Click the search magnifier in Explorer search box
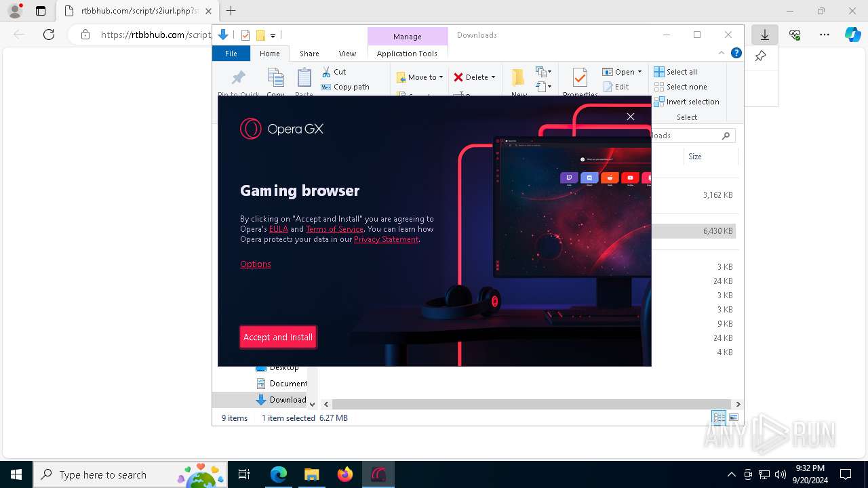 (726, 136)
